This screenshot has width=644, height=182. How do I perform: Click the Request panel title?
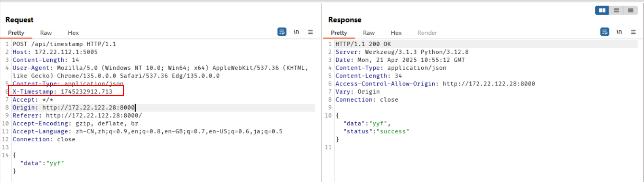pyautogui.click(x=19, y=20)
